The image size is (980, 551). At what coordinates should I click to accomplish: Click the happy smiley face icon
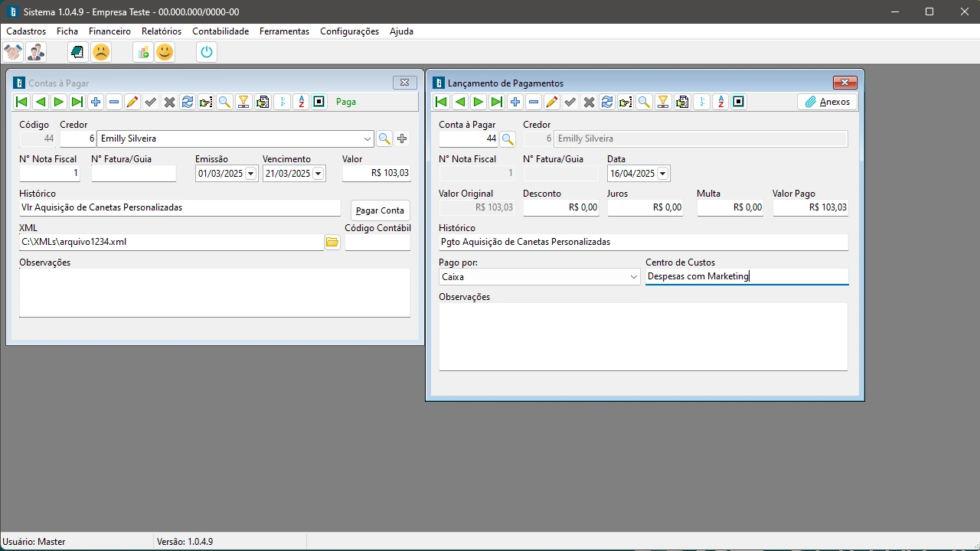[165, 52]
